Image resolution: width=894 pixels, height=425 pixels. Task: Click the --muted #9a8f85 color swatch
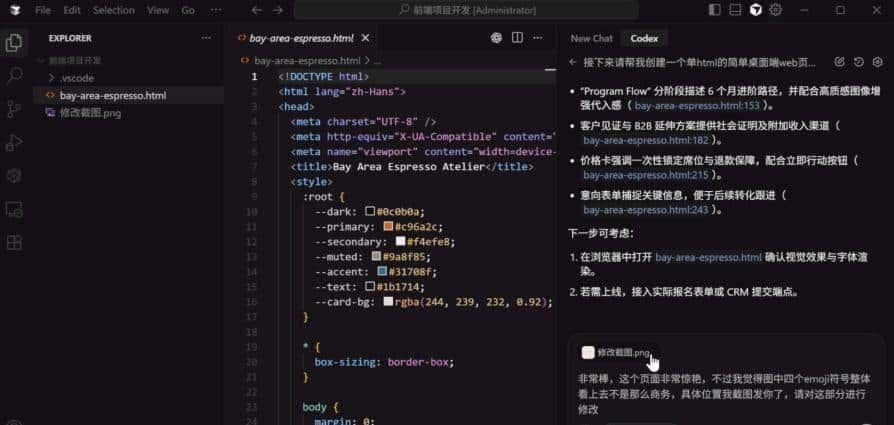tap(376, 256)
